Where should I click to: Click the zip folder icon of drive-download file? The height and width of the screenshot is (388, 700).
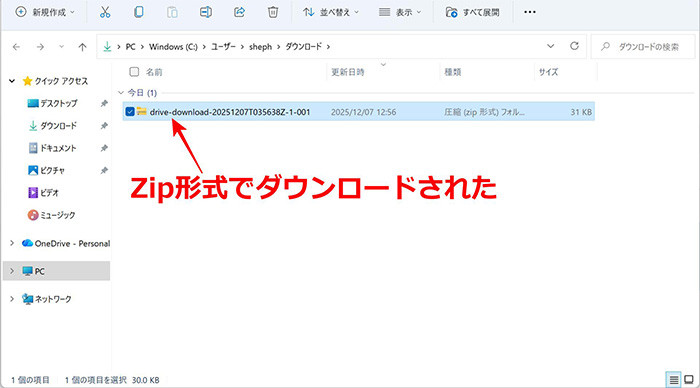[142, 111]
